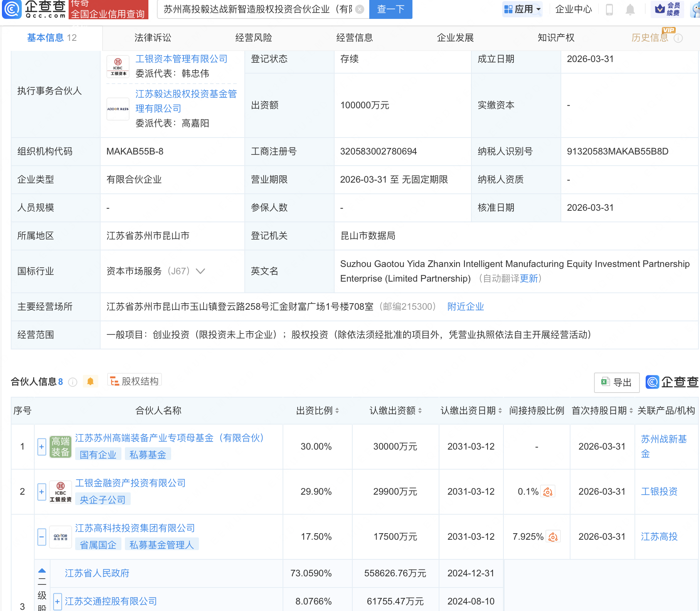The width and height of the screenshot is (700, 611).
Task: Switch to the 法律诉讼 tab
Action: pos(153,37)
